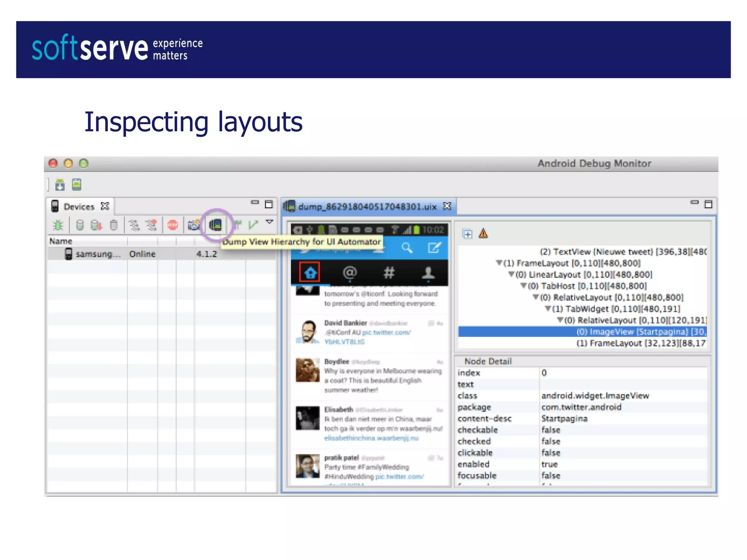Maximize the uix dump editor panel

point(708,204)
